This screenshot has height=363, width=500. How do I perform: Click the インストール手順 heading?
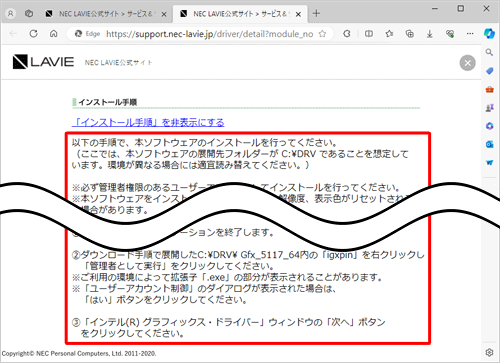tap(108, 102)
